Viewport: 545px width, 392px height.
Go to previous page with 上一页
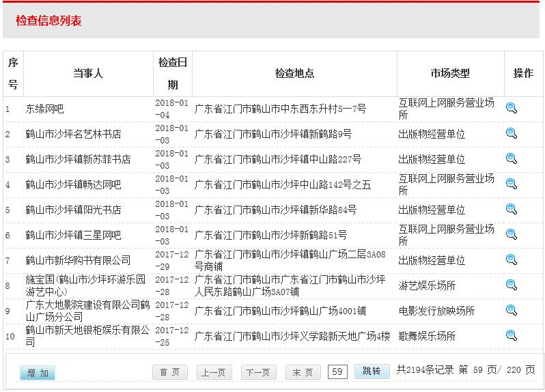pyautogui.click(x=212, y=372)
